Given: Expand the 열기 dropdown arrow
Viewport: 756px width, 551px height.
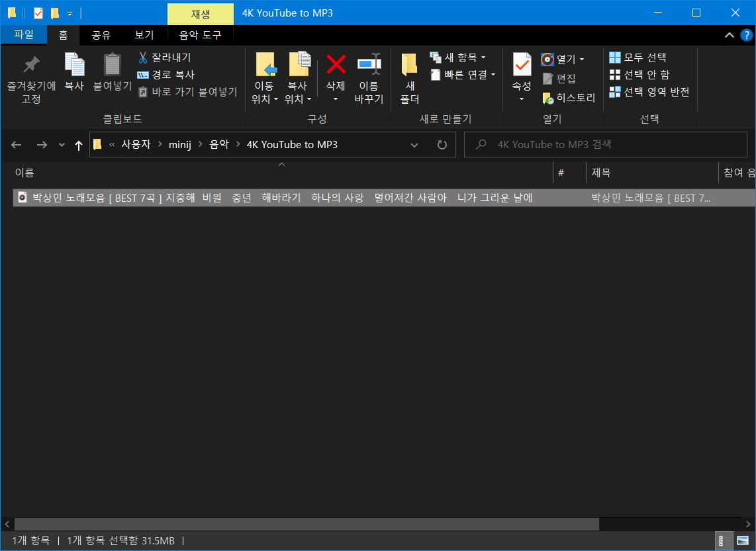Looking at the screenshot, I should pyautogui.click(x=582, y=60).
